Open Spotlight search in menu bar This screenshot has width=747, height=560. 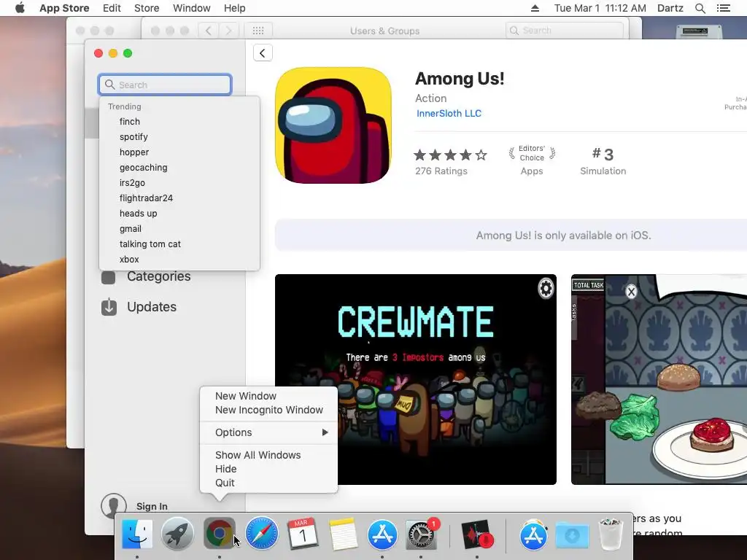point(700,8)
